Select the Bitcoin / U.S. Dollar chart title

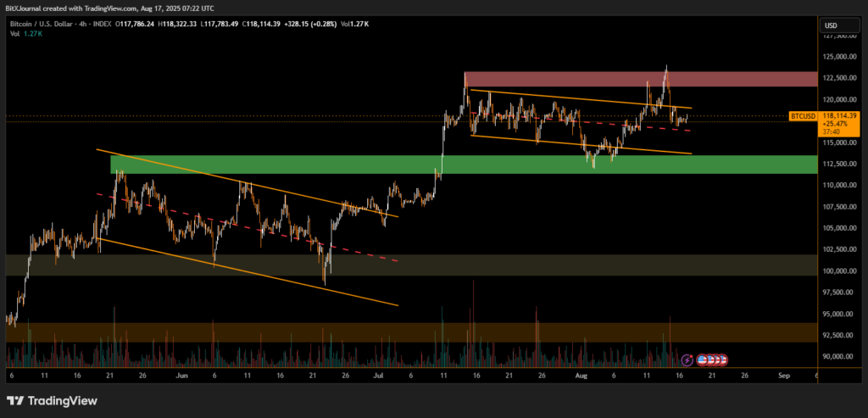pyautogui.click(x=45, y=25)
